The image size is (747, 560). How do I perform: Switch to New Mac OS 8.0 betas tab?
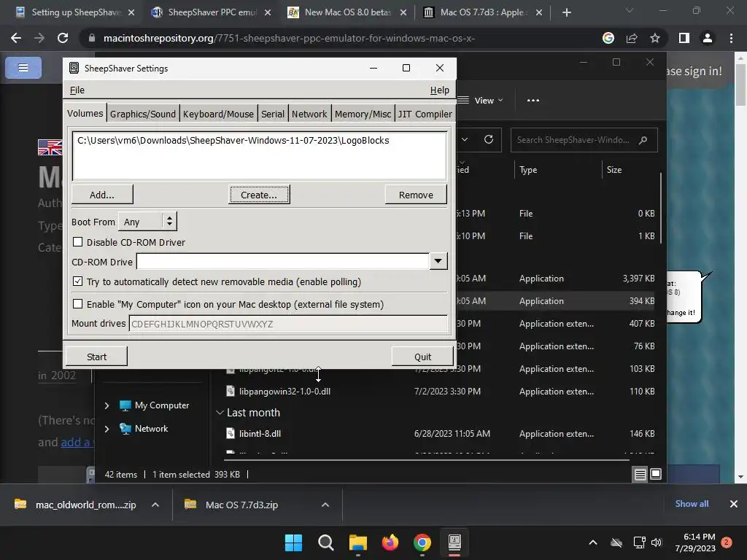click(x=347, y=12)
